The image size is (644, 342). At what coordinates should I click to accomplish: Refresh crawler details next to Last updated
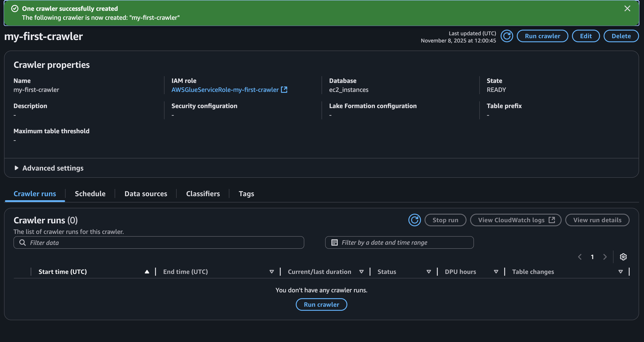pos(507,36)
